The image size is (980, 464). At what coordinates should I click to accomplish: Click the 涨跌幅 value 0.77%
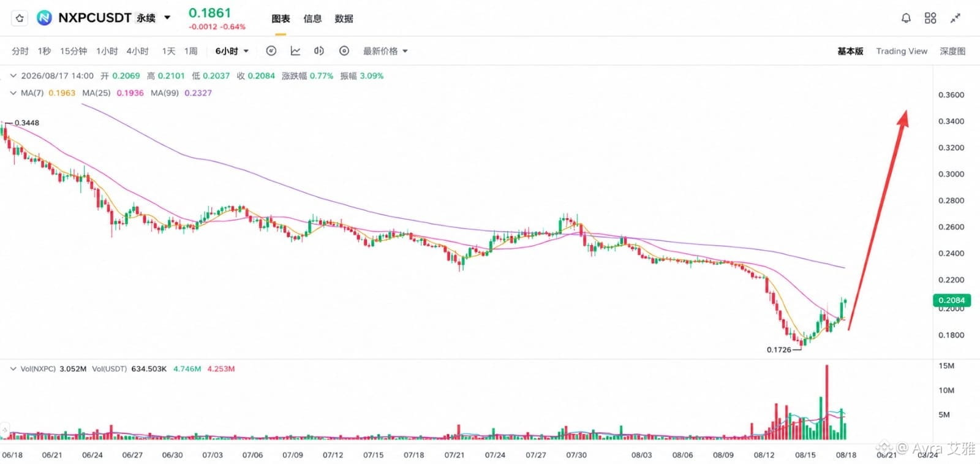[322, 76]
